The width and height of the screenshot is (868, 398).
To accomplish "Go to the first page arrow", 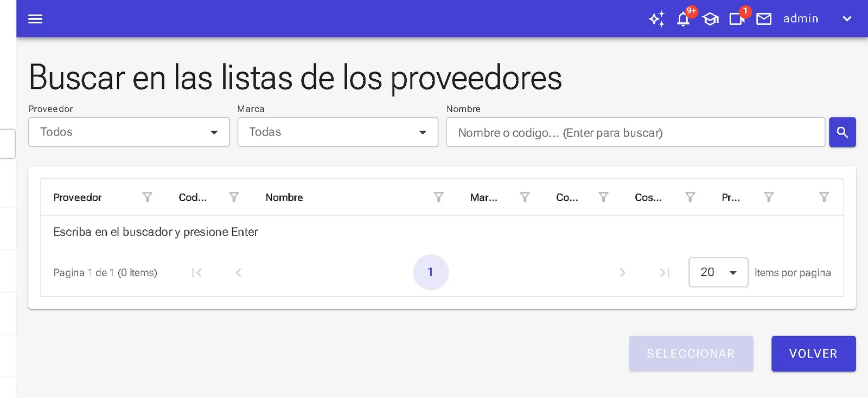I will click(197, 272).
